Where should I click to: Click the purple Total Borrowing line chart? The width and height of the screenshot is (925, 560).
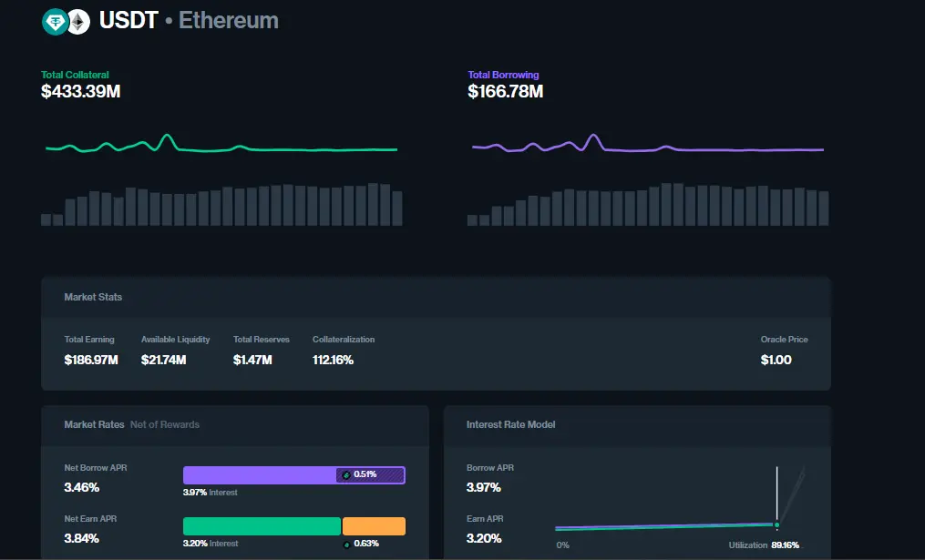click(x=648, y=145)
